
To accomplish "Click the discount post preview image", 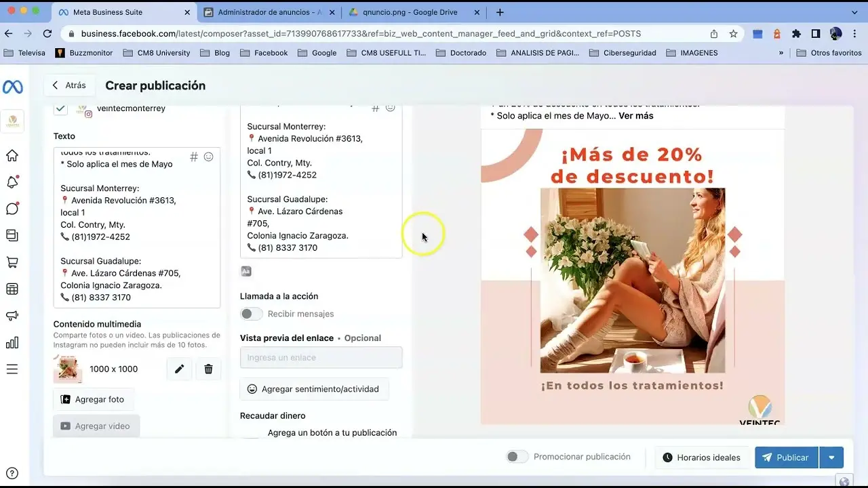I will [633, 277].
